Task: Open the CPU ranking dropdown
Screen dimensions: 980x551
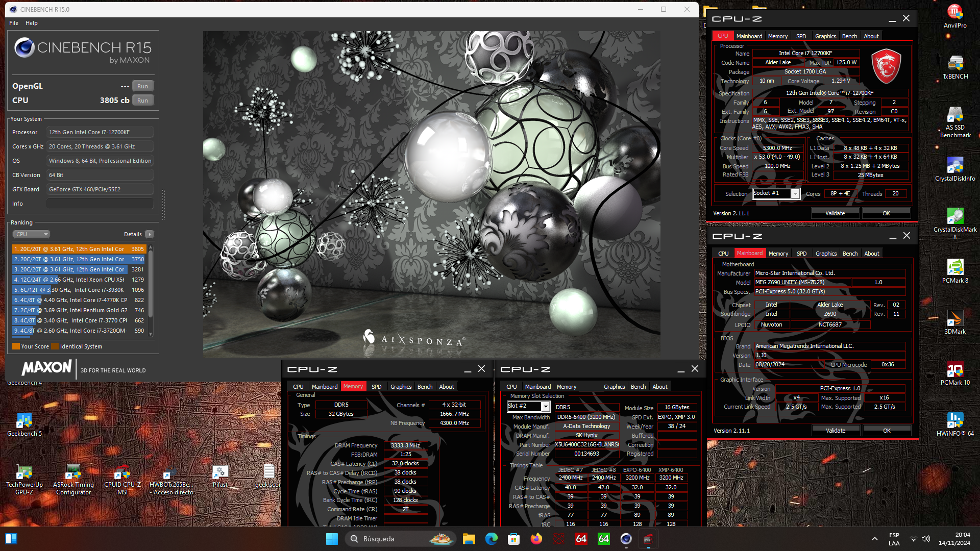Action: click(31, 234)
